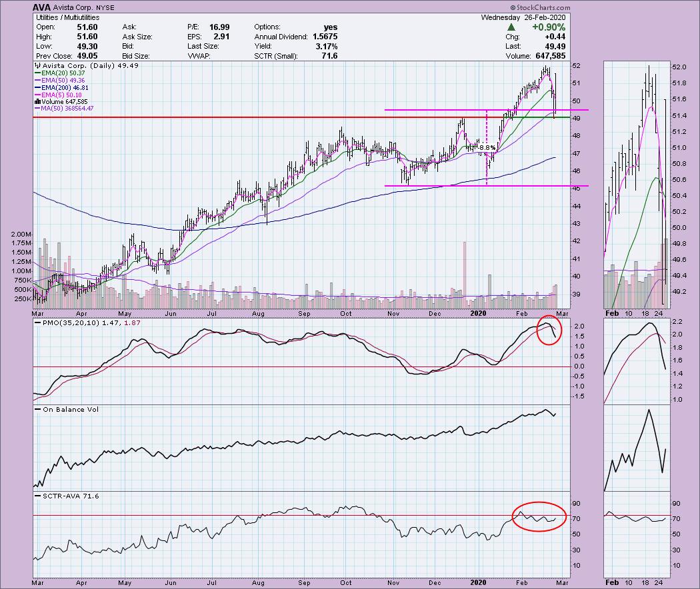Select the Annual Dividend value 1.5675
The width and height of the screenshot is (700, 589).
click(x=325, y=37)
